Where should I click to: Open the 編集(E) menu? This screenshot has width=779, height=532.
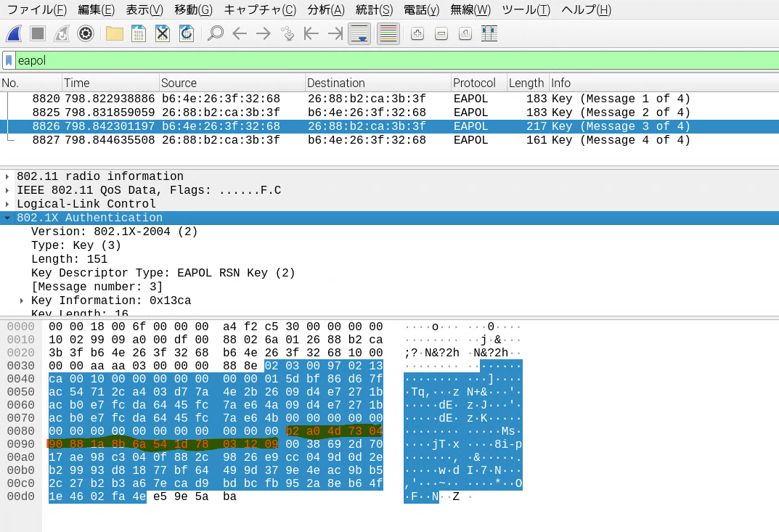[97, 10]
